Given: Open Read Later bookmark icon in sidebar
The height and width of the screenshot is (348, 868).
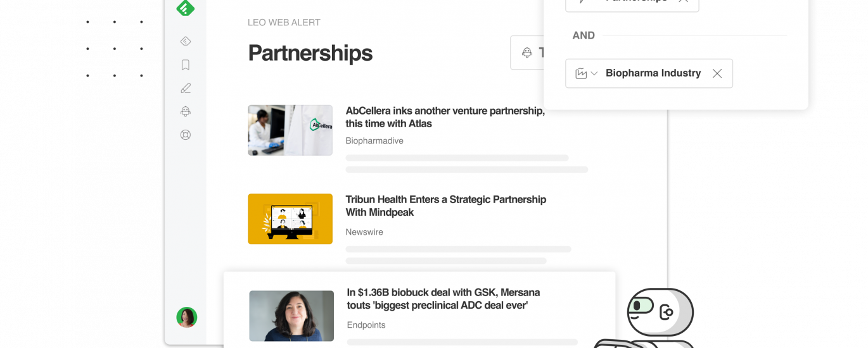Looking at the screenshot, I should pos(186,65).
